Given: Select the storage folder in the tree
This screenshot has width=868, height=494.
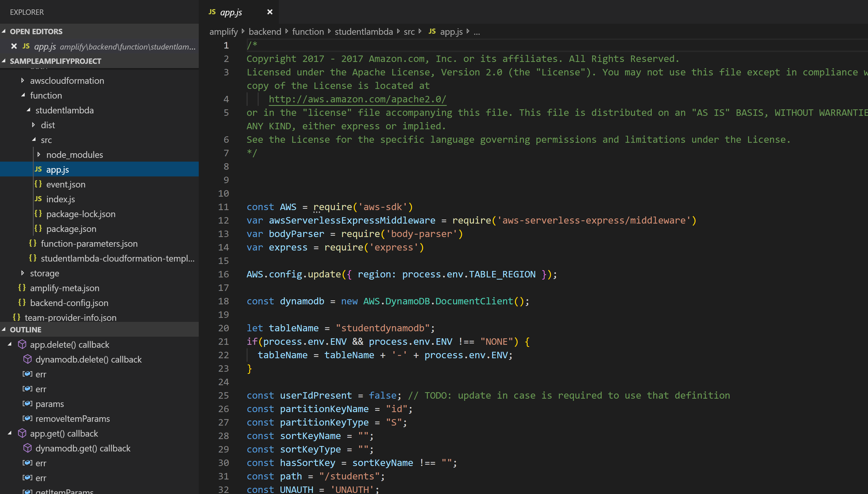Looking at the screenshot, I should tap(44, 273).
